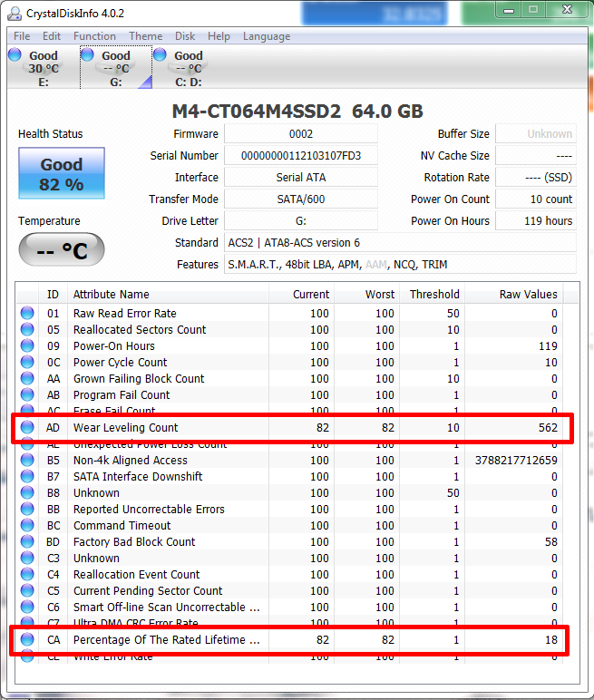The image size is (594, 700).
Task: Click status orb of Smart Off-line Scan Uncorrectable
Action: [27, 607]
